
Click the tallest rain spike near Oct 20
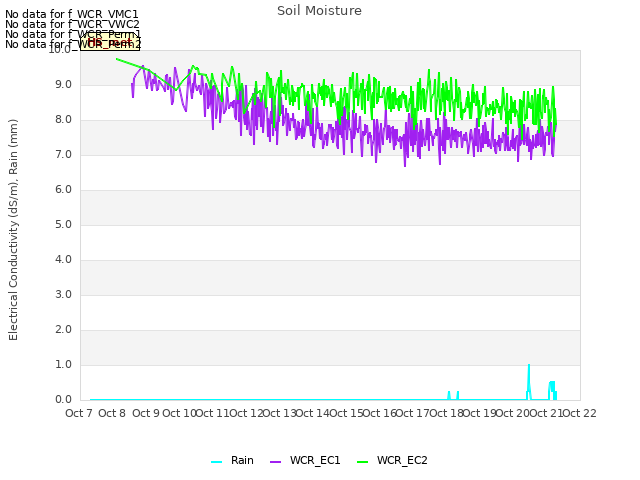pos(529,382)
